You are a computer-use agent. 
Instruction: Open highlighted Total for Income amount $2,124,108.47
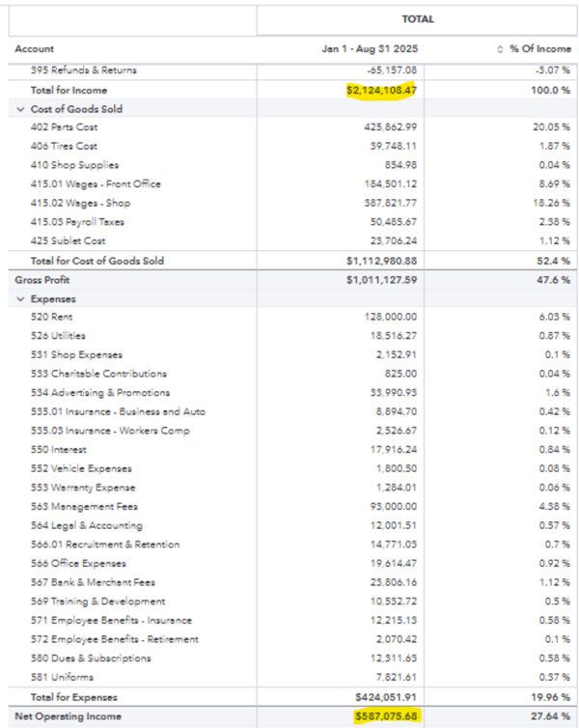tap(381, 90)
